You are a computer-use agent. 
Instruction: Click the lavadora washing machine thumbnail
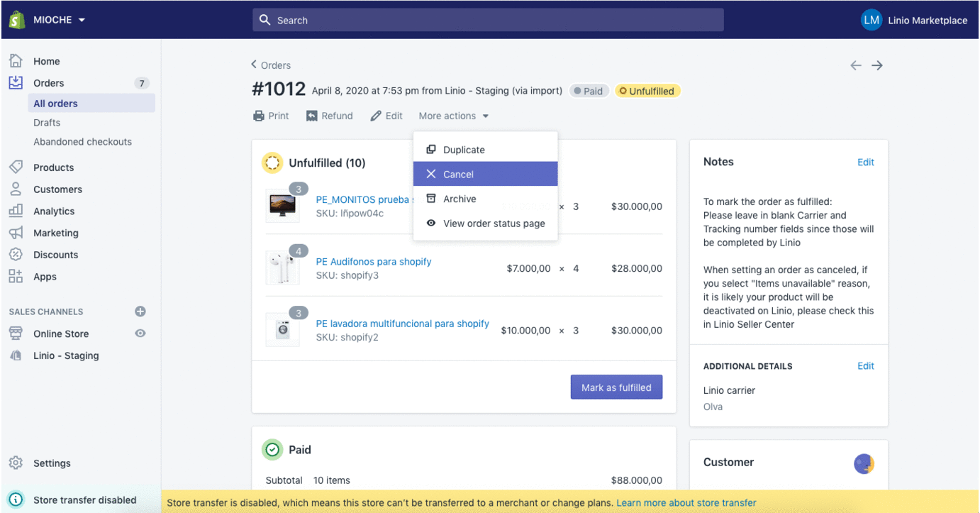click(x=283, y=330)
